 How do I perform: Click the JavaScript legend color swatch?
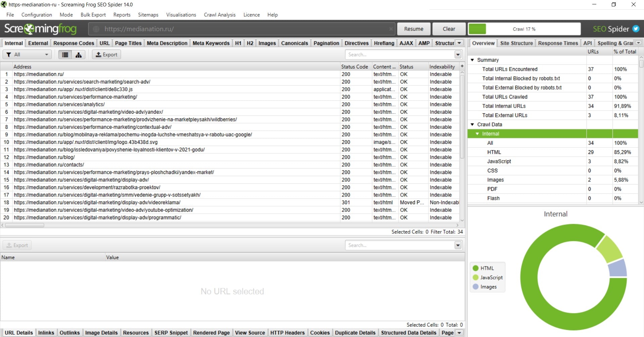(x=475, y=278)
